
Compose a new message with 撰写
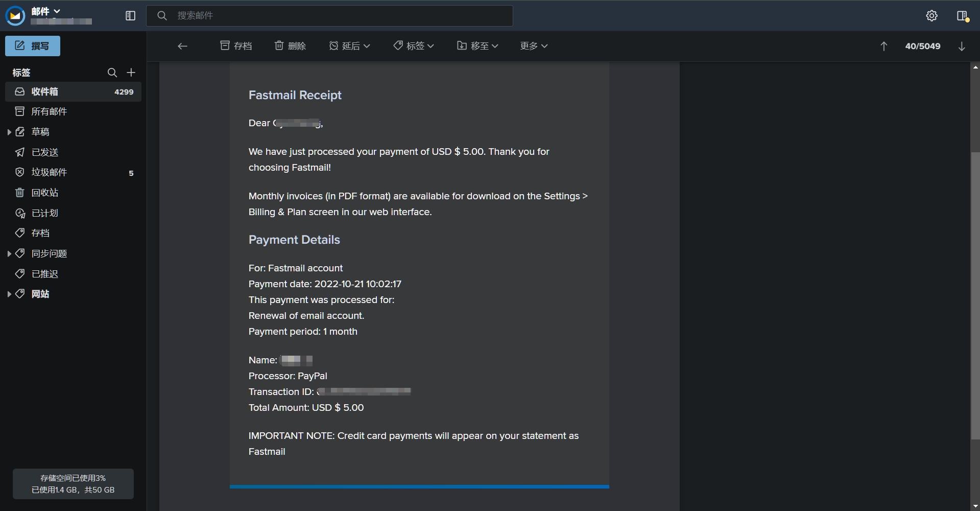point(33,46)
